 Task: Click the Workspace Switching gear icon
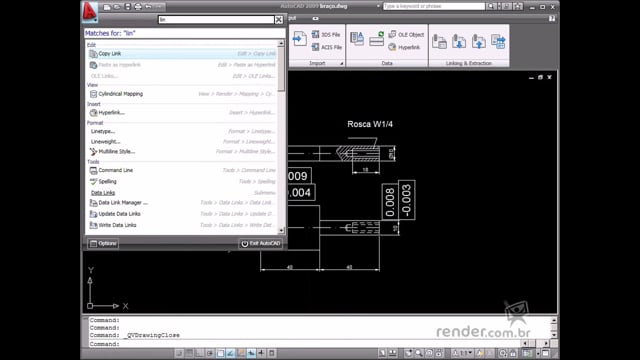click(503, 353)
